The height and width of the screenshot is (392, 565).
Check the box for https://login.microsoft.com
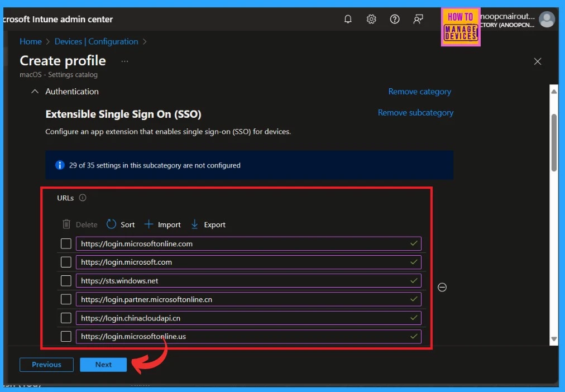pyautogui.click(x=66, y=262)
